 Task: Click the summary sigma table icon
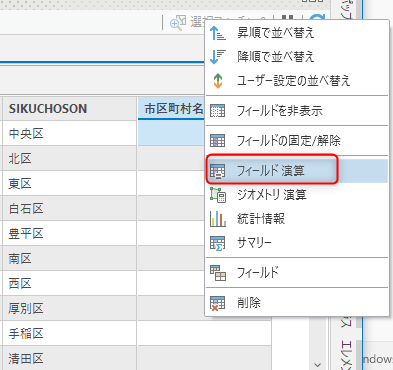(218, 243)
